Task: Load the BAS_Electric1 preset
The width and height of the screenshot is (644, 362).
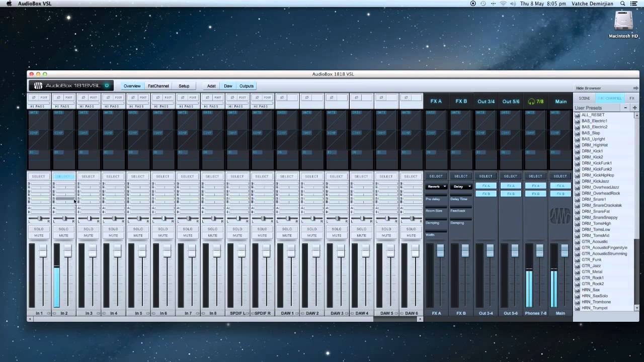Action: (594, 121)
